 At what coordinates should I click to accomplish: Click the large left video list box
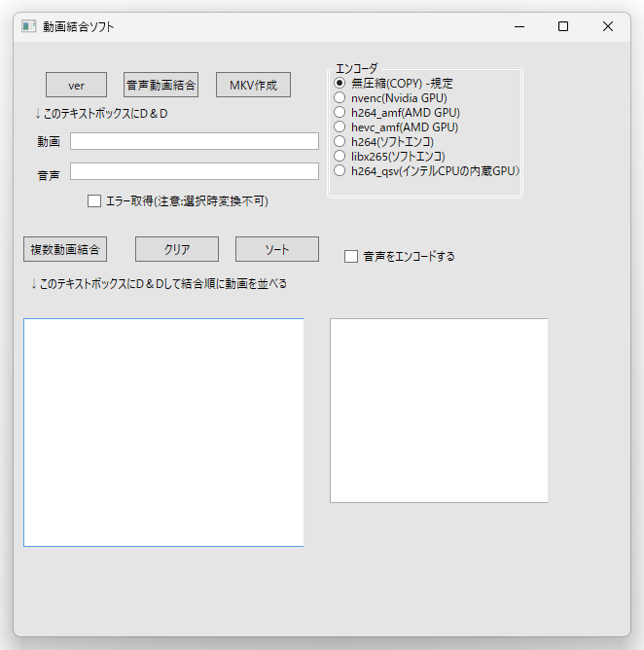163,432
